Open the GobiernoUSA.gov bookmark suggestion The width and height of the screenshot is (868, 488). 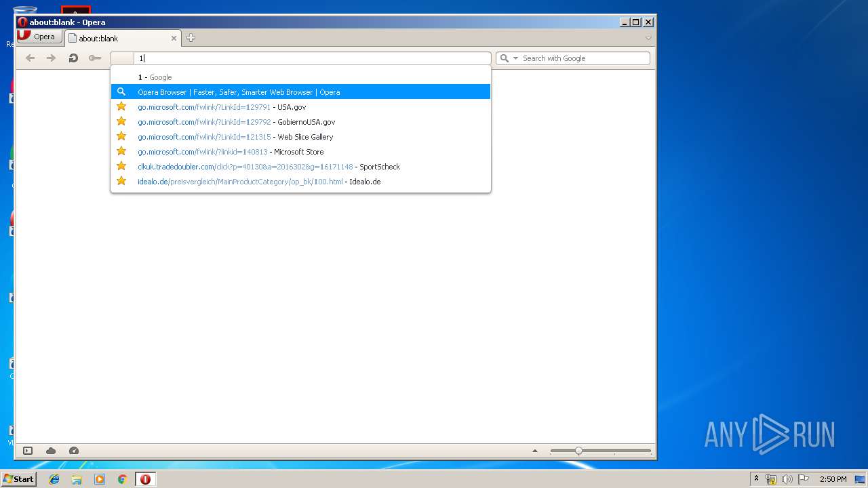pyautogui.click(x=300, y=122)
